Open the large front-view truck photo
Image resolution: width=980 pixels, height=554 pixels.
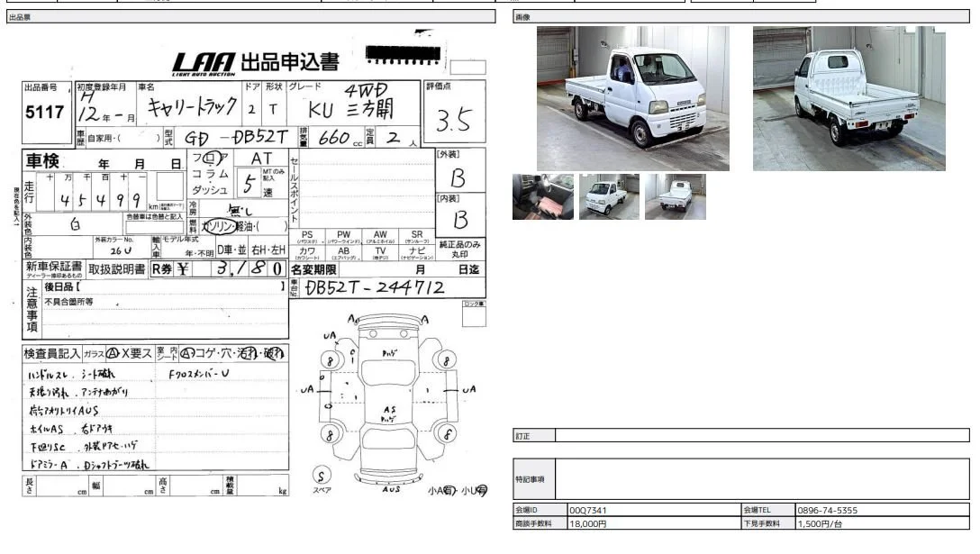(x=632, y=98)
